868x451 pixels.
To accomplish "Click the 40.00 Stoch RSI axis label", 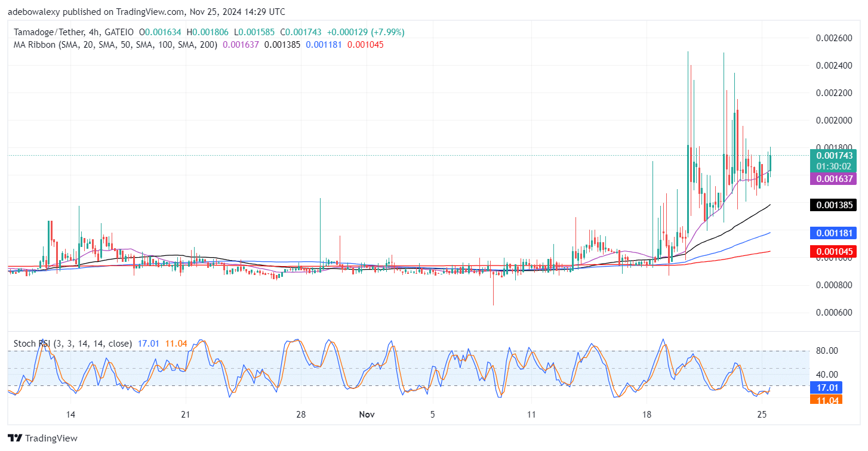I will click(x=827, y=374).
